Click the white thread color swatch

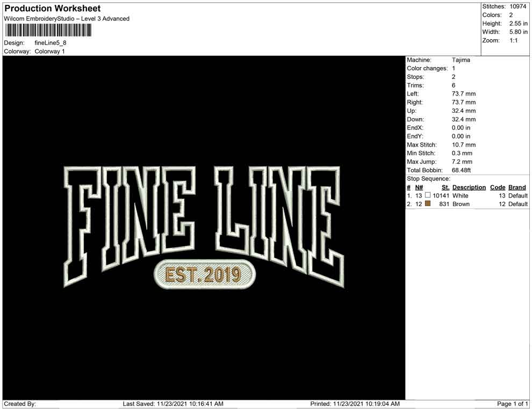tap(428, 195)
